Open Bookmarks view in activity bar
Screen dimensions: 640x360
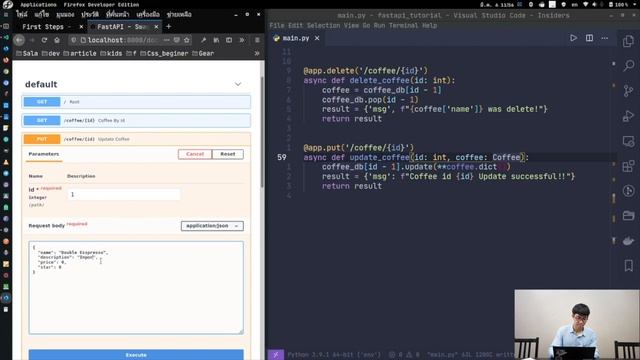[628, 266]
